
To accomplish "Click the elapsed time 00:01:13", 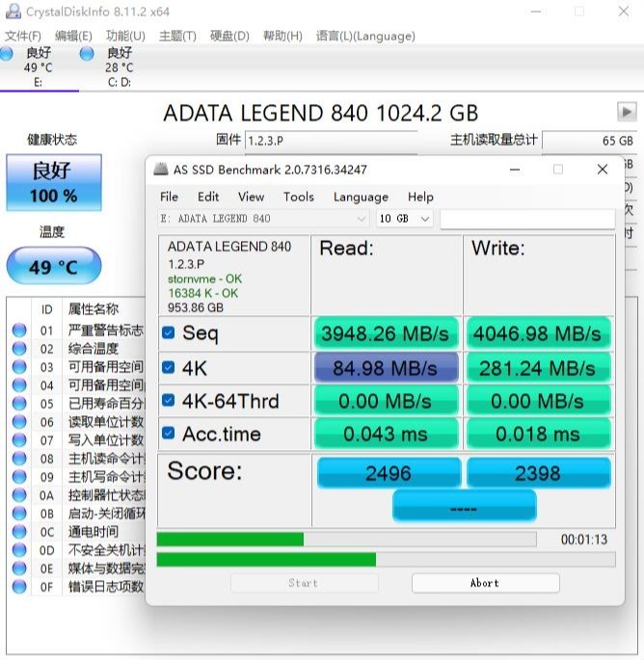I will [584, 540].
